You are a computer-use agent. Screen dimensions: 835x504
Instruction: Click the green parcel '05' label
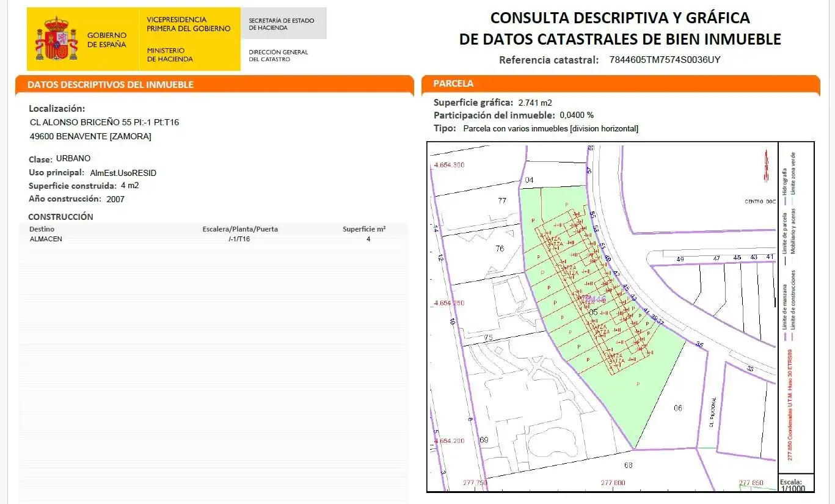coord(593,312)
